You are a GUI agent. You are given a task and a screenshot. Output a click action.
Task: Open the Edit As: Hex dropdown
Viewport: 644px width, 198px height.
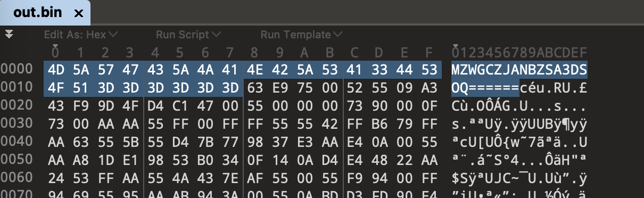point(81,35)
